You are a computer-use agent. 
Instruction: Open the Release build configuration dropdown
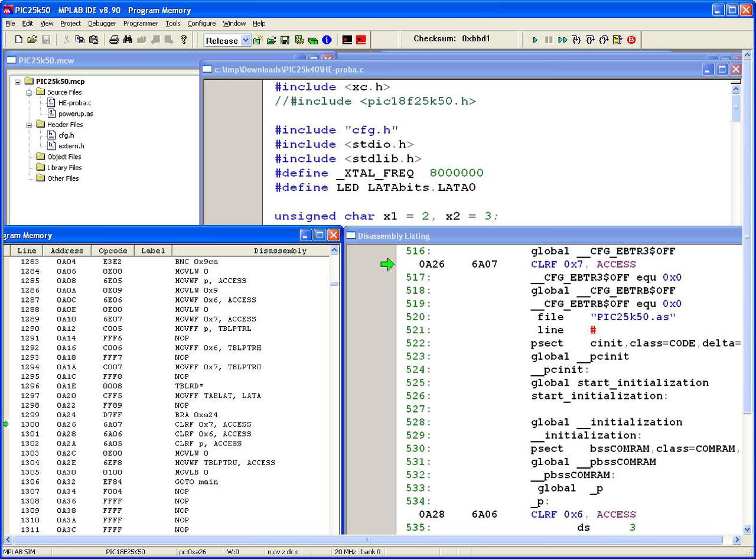coord(246,40)
